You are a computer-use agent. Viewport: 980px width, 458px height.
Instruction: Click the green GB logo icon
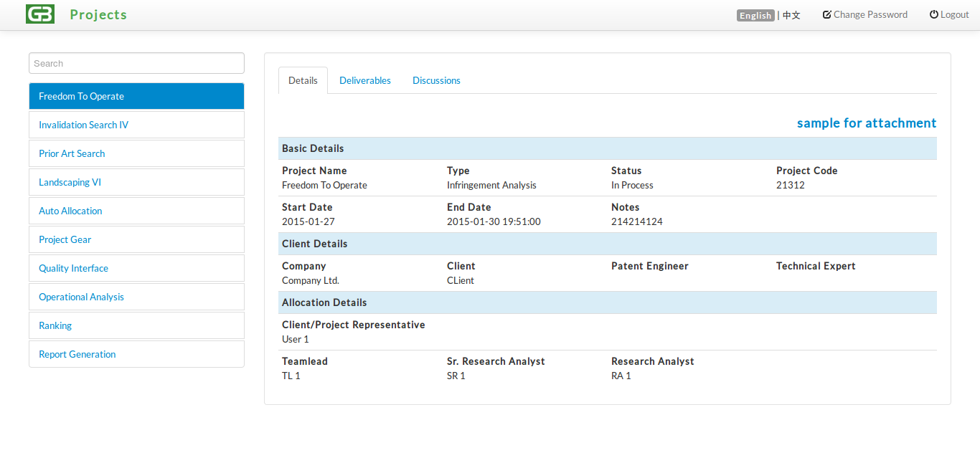(40, 14)
